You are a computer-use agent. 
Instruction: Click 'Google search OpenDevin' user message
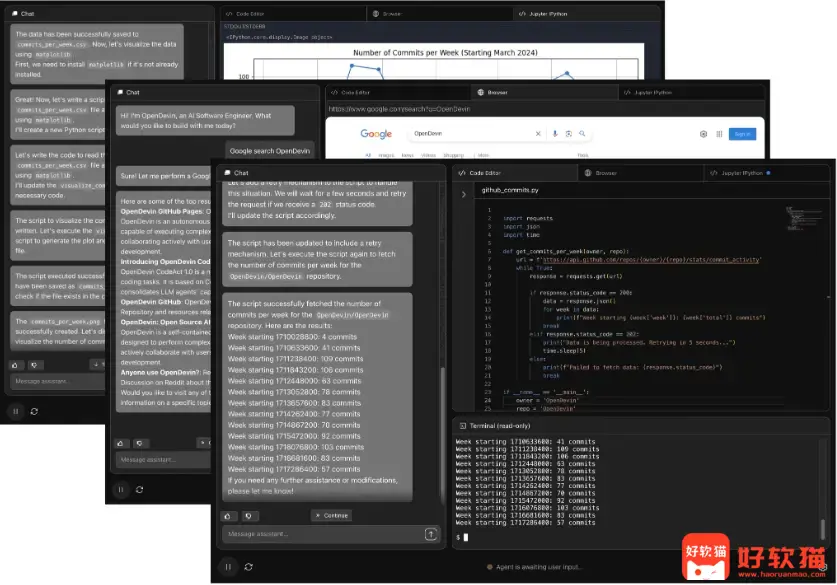click(x=270, y=151)
